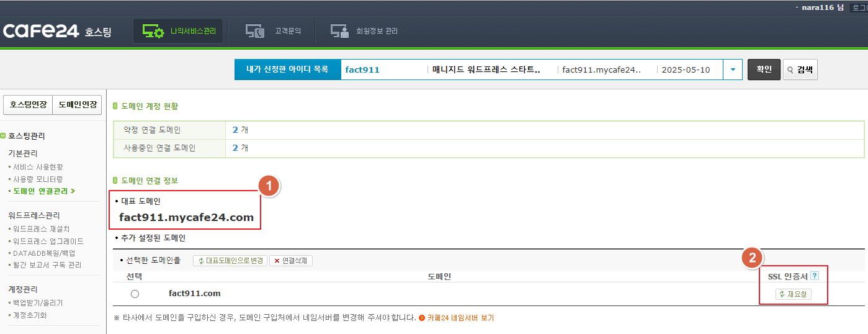Click the SSL 재요청 button
This screenshot has width=868, height=334.
point(794,294)
